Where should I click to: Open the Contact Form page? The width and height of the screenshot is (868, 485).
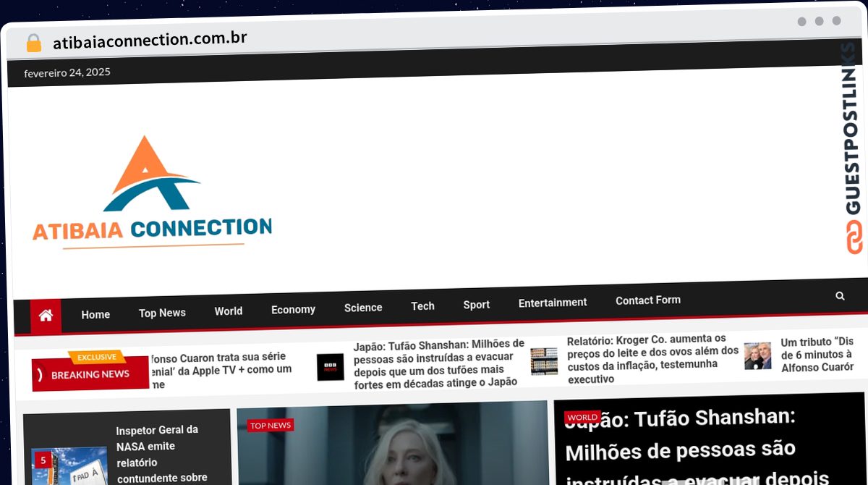pyautogui.click(x=648, y=300)
